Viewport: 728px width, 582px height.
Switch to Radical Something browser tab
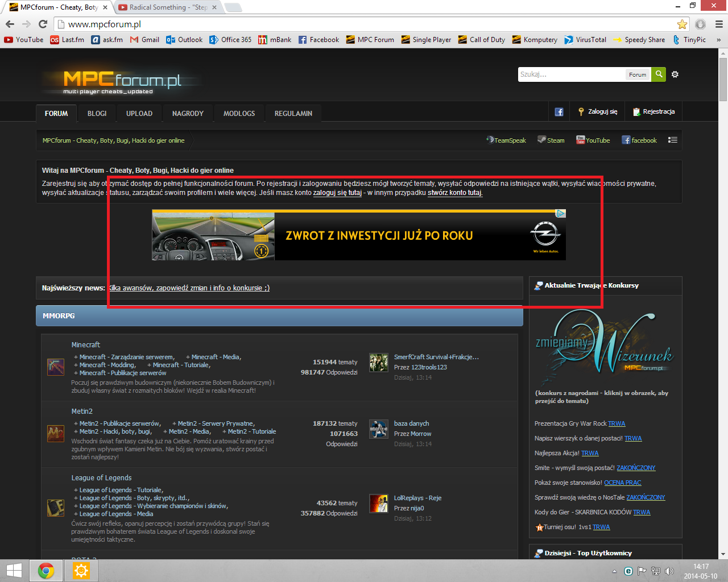[x=168, y=7]
